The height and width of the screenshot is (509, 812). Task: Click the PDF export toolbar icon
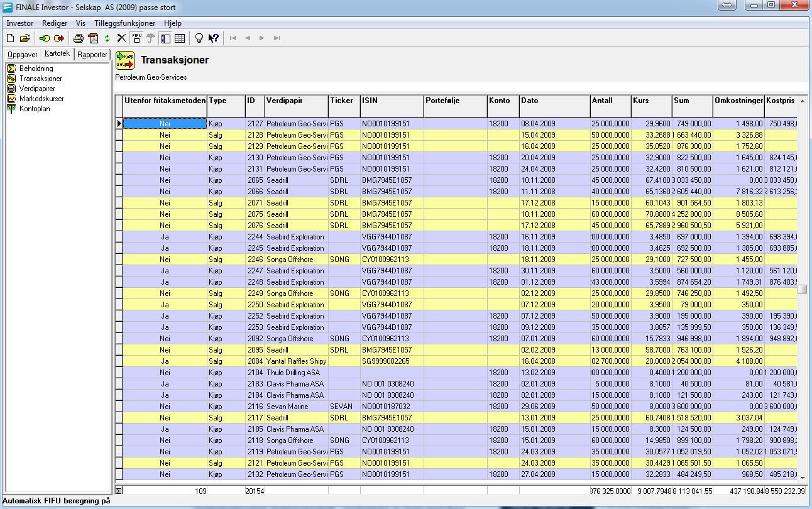pos(93,38)
